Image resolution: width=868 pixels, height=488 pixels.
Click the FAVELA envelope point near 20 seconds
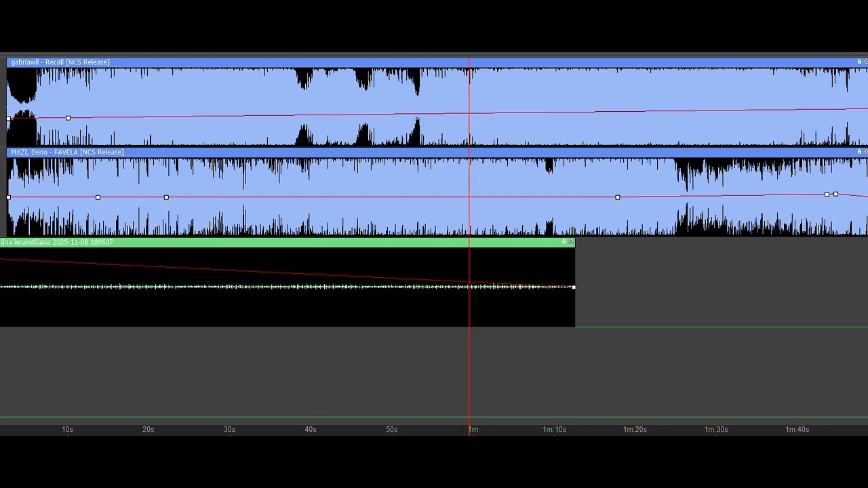(166, 197)
